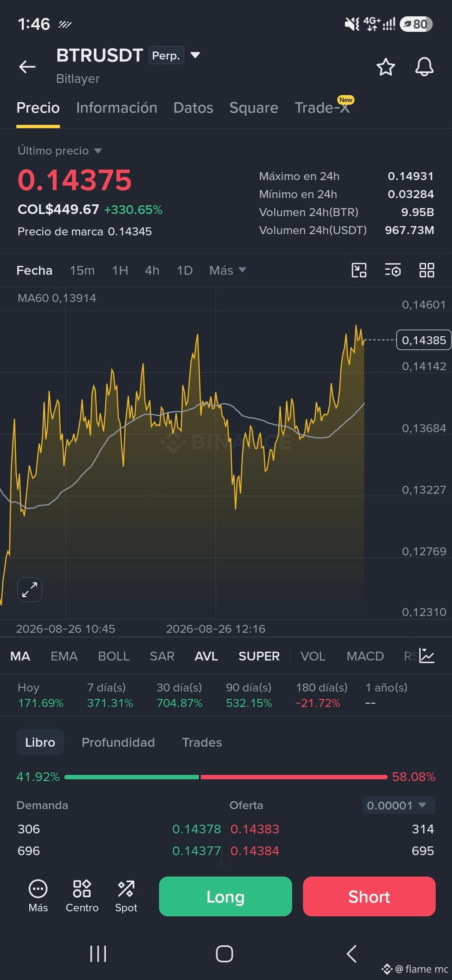452x980 pixels.
Task: Tap 90 día(s) performance 532.15%
Action: pos(249,695)
